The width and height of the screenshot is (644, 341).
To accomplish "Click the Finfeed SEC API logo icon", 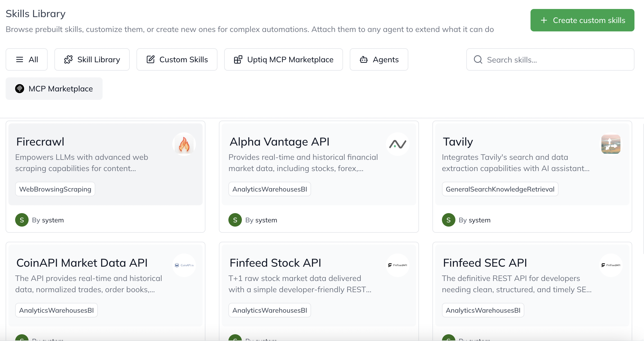I will [611, 265].
